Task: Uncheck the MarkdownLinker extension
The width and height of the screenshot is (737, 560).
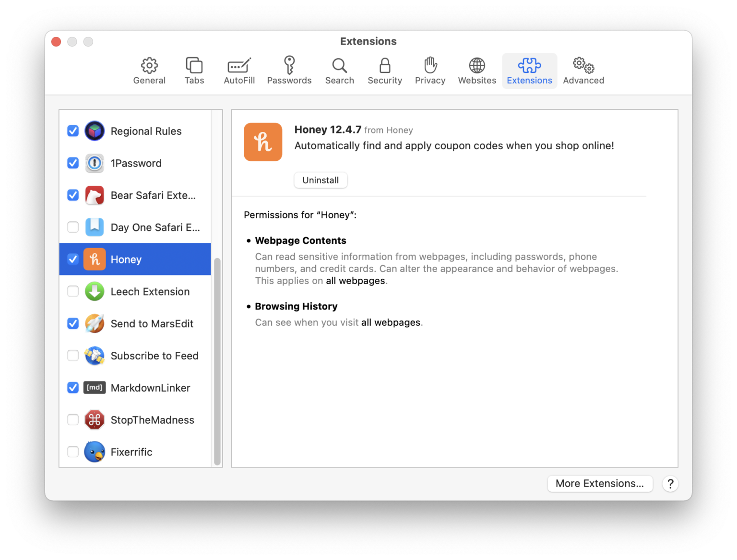Action: coord(72,387)
